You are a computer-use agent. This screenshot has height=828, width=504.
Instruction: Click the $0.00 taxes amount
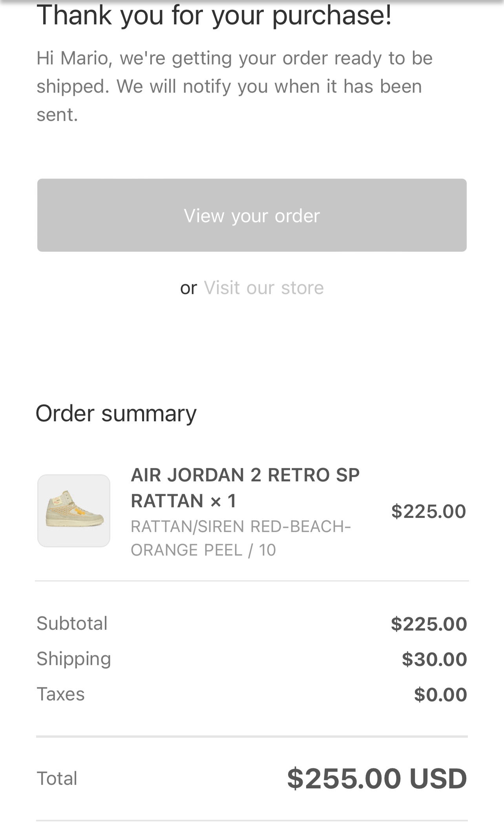[x=440, y=695]
